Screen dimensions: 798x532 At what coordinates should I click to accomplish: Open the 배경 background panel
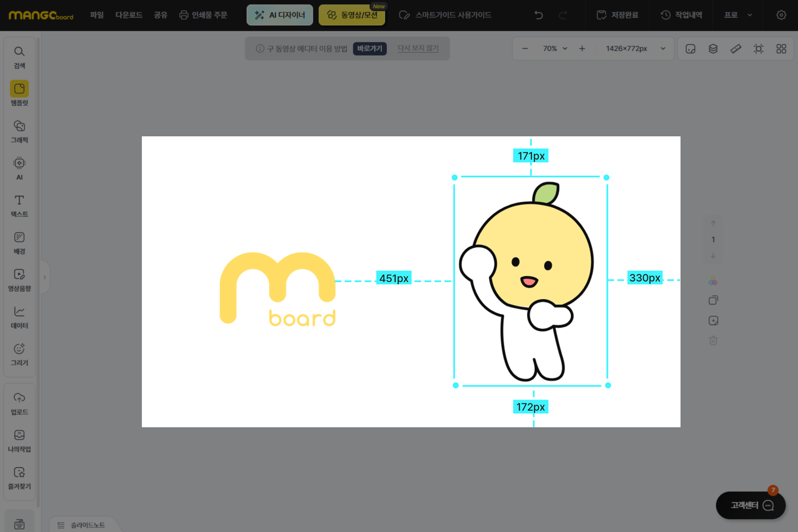click(19, 242)
